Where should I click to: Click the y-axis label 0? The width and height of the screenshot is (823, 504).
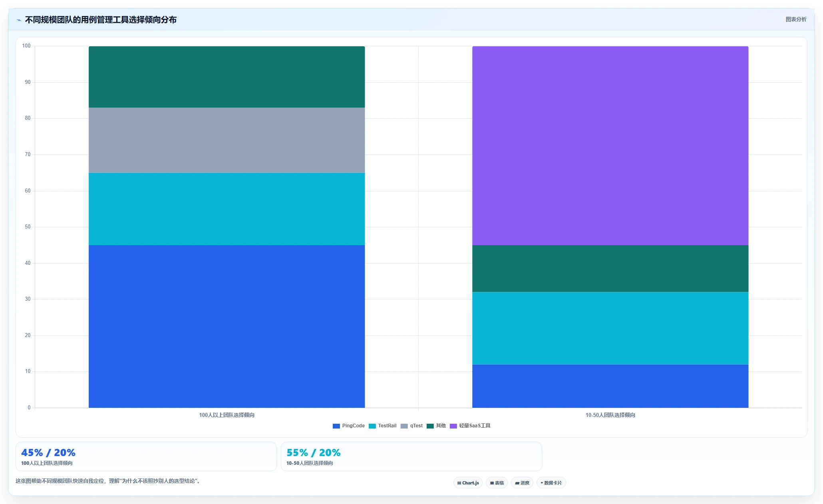point(29,408)
